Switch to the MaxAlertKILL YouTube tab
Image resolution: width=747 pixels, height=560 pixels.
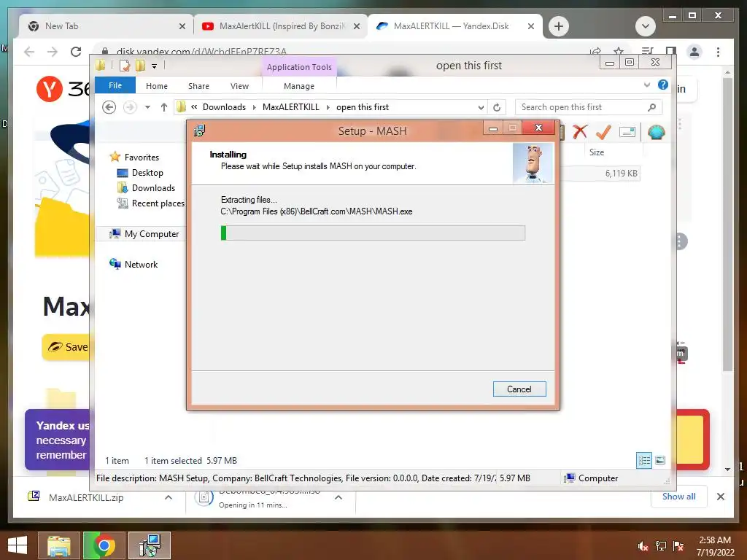(281, 26)
